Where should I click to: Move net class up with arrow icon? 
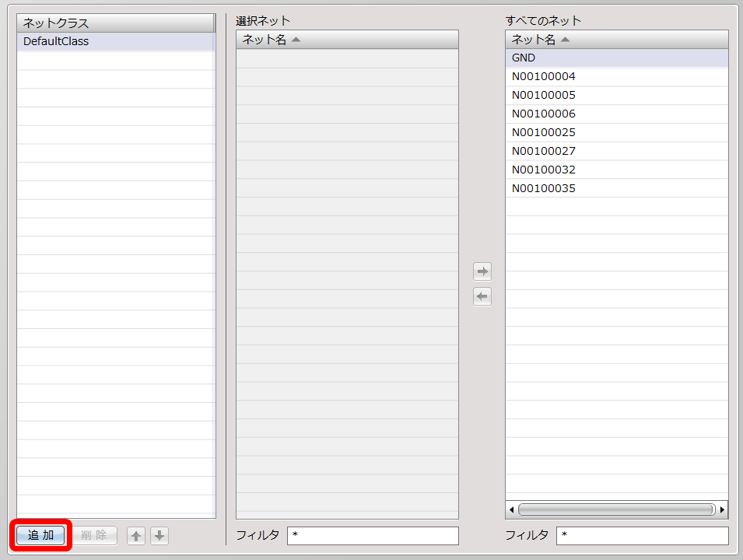point(136,536)
